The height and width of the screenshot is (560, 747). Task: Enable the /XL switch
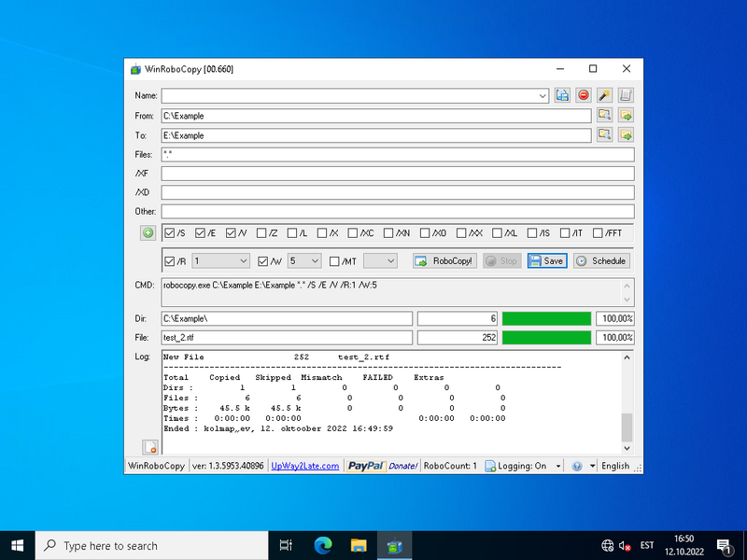coord(497,232)
